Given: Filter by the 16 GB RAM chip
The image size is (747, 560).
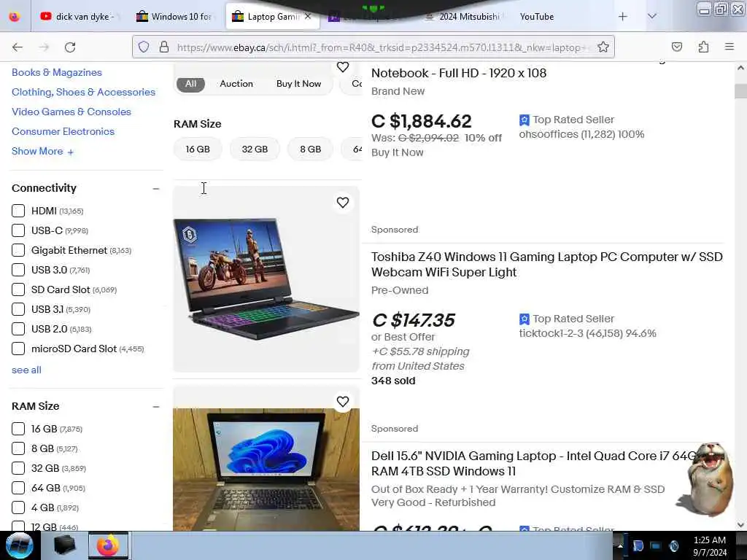Looking at the screenshot, I should 198,149.
